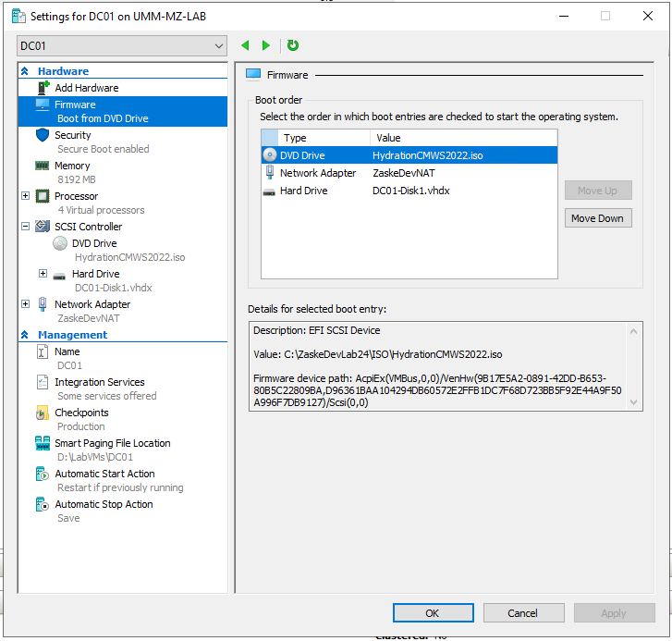The height and width of the screenshot is (641, 672).
Task: Expand the Processor tree node
Action: (x=26, y=196)
